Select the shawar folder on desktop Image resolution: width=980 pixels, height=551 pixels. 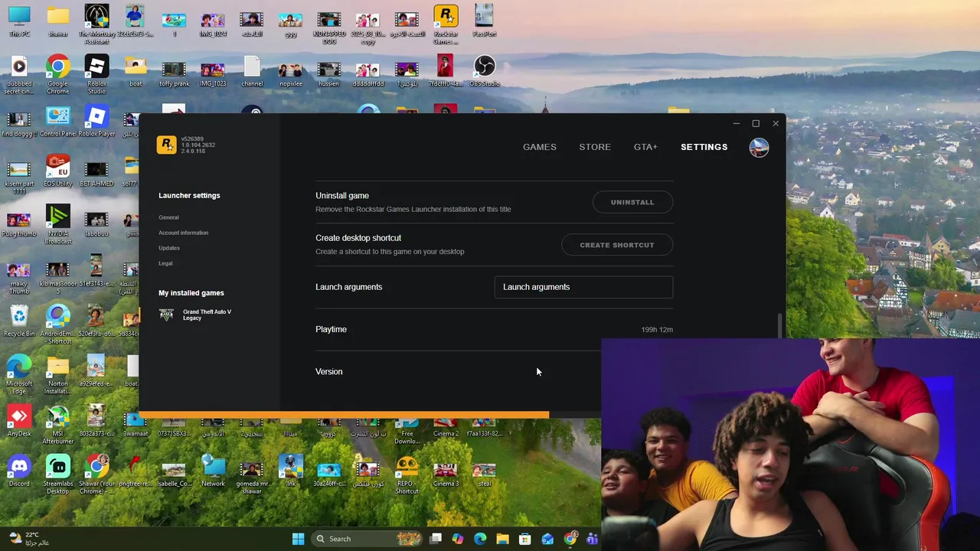(58, 21)
